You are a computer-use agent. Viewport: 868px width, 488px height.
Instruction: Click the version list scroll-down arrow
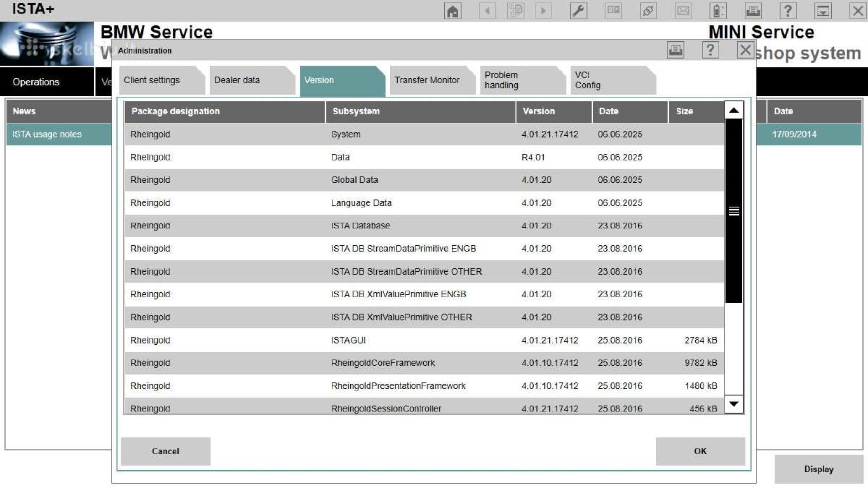tap(734, 403)
